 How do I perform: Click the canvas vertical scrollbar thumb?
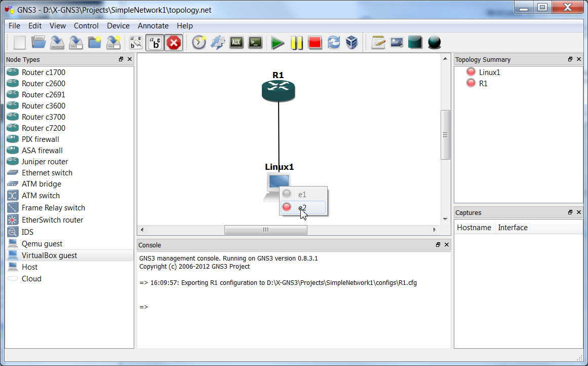[445, 135]
